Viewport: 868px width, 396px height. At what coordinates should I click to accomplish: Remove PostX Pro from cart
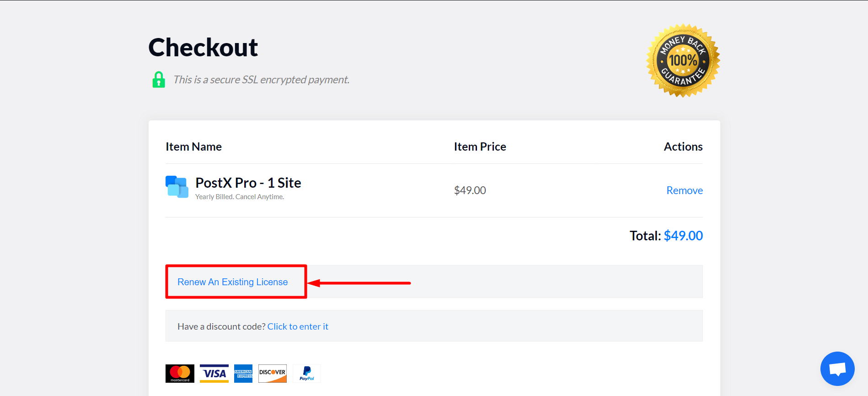[684, 190]
